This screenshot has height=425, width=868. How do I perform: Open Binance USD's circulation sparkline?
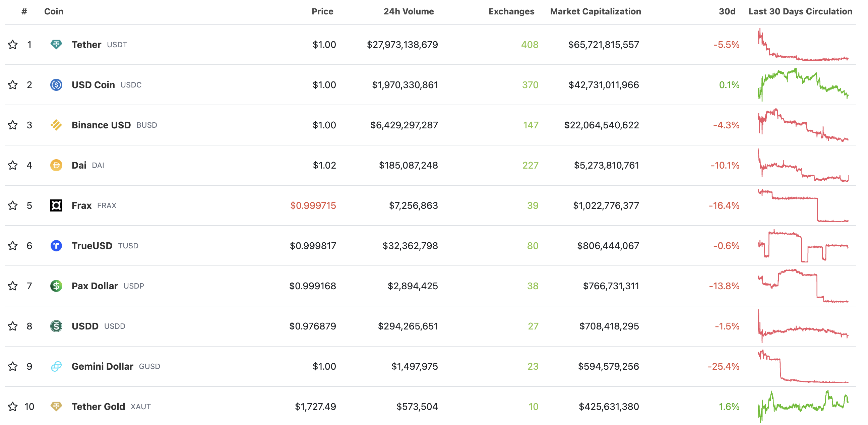(x=803, y=125)
